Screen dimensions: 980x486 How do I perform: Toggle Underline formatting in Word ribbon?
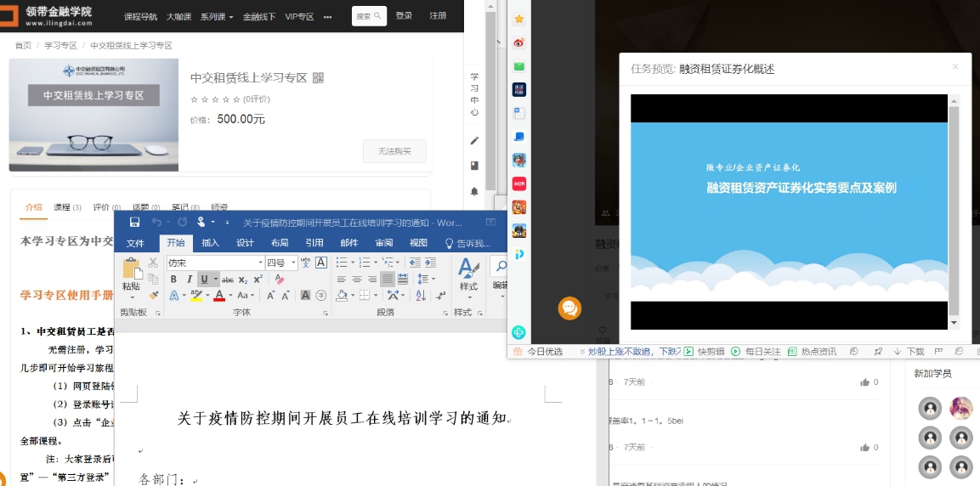[x=203, y=279]
